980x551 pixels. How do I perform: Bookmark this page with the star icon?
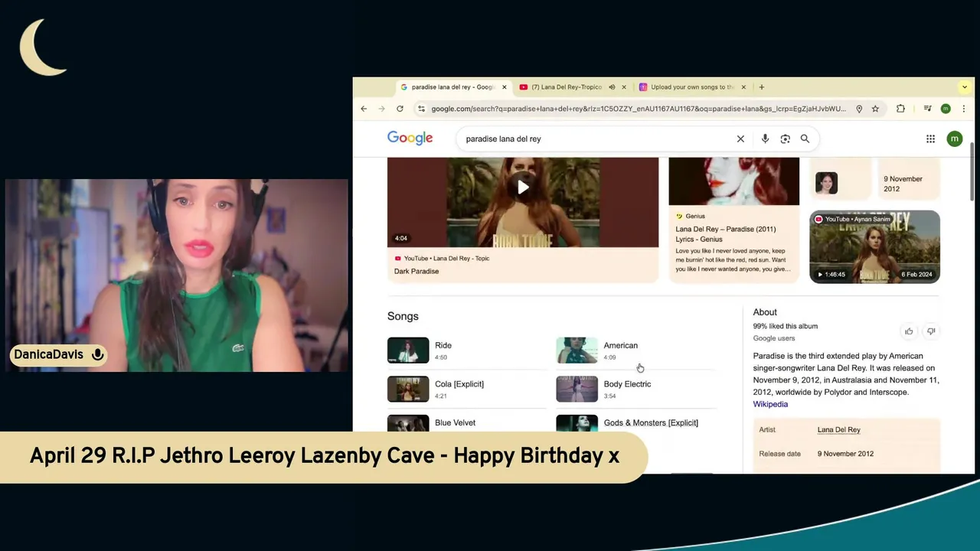pos(875,109)
